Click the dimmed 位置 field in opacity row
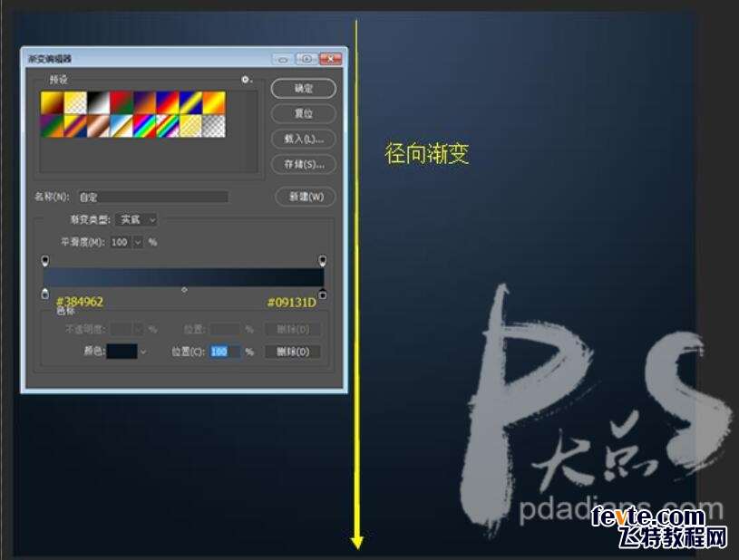The image size is (739, 560). (x=225, y=329)
